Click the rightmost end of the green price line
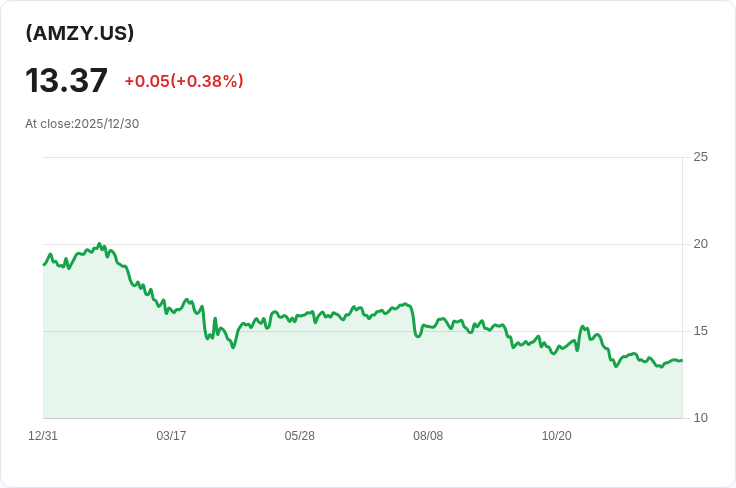 [x=681, y=360]
